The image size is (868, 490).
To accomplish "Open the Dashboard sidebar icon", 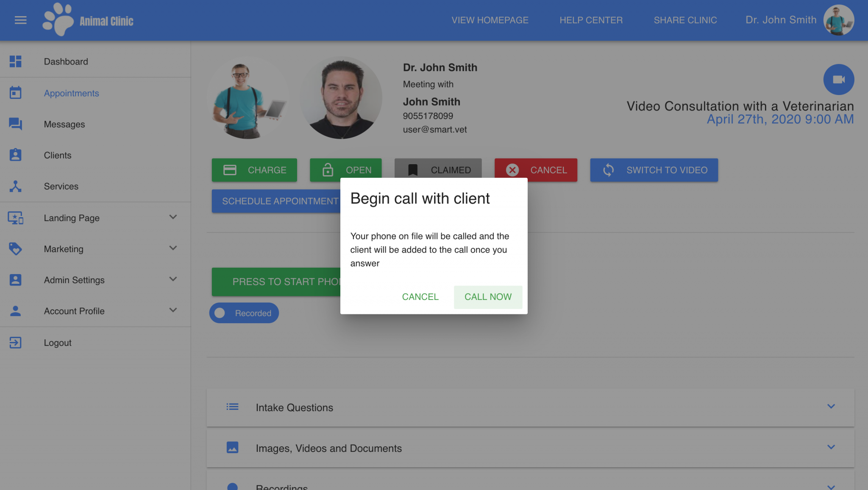I will [16, 62].
